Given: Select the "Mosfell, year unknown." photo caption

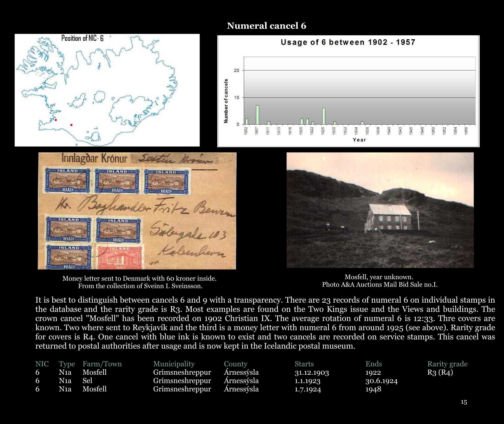Looking at the screenshot, I should 379,277.
